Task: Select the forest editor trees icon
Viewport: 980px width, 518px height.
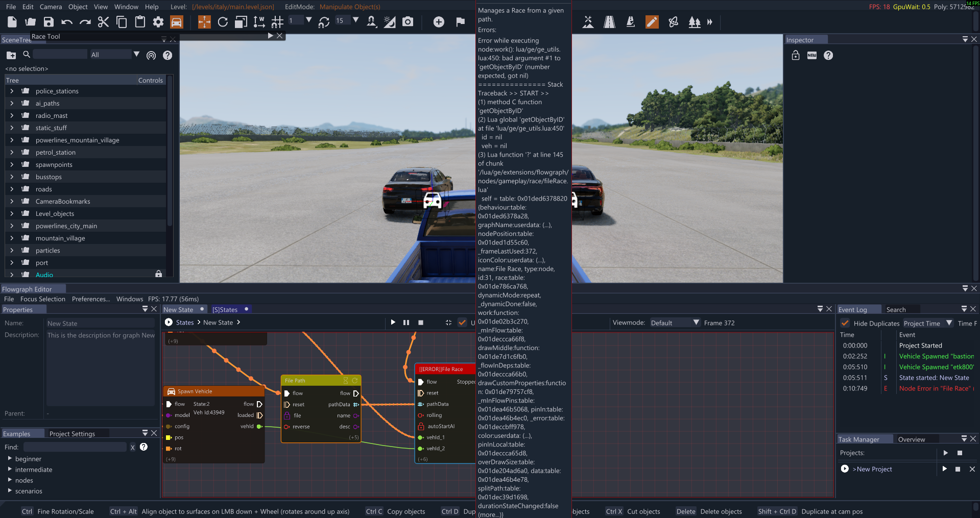Action: [x=694, y=22]
